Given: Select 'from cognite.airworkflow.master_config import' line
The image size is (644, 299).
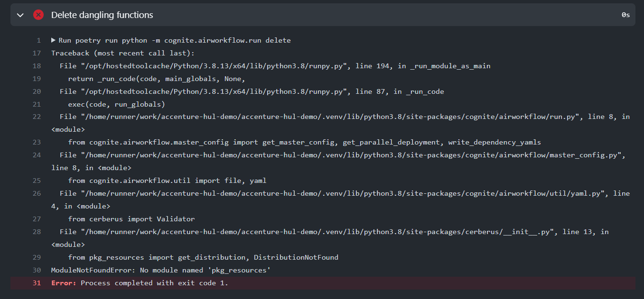Looking at the screenshot, I should (x=305, y=142).
